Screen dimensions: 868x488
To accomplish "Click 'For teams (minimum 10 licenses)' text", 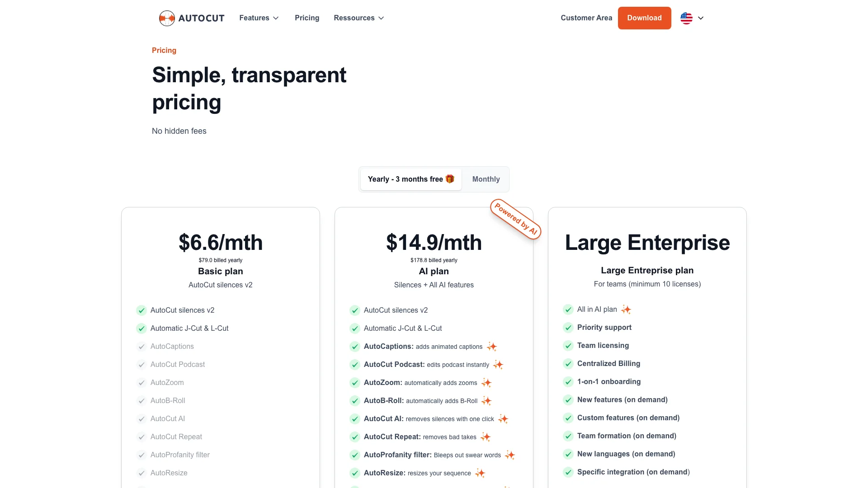I will (x=647, y=284).
